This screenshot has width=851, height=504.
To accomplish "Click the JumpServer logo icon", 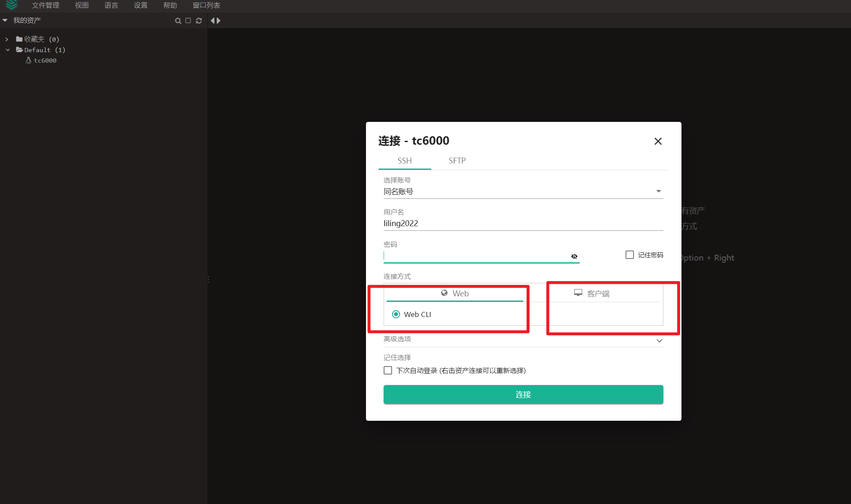I will [x=11, y=5].
